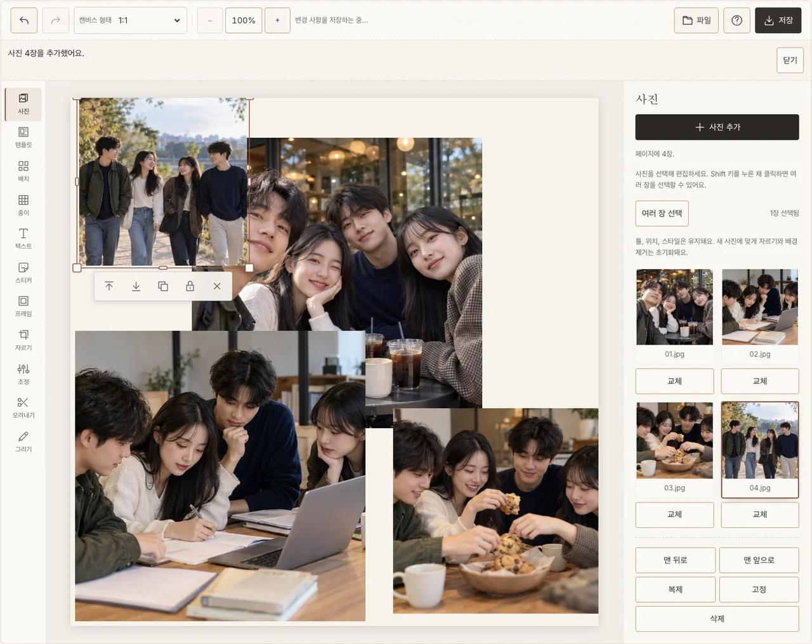Click the 복제 duplicate button
The image size is (812, 644).
(x=676, y=589)
